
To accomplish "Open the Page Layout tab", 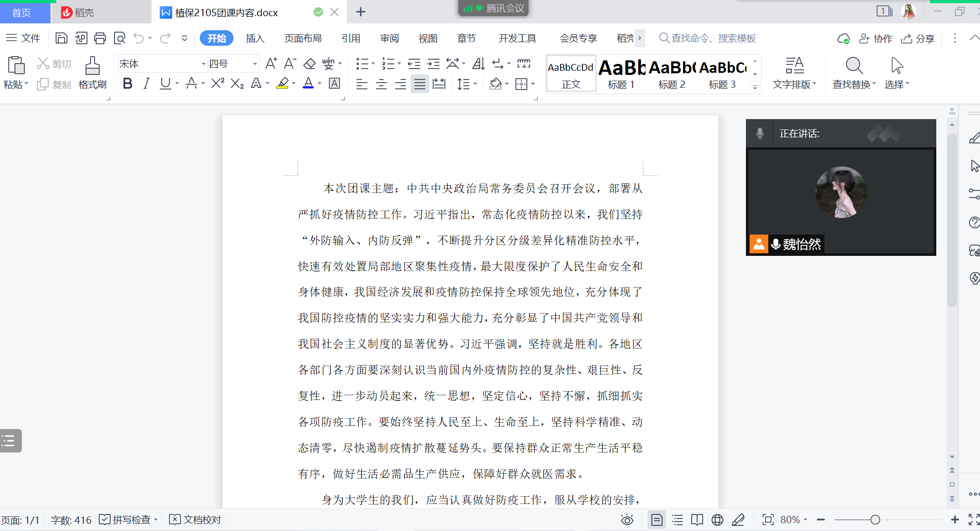I will click(x=303, y=38).
